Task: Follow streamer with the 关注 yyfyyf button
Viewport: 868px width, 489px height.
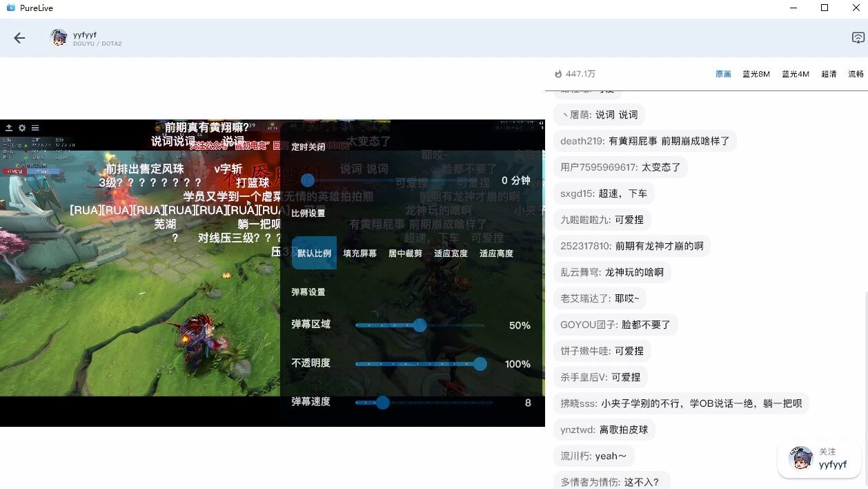Action: coord(819,459)
